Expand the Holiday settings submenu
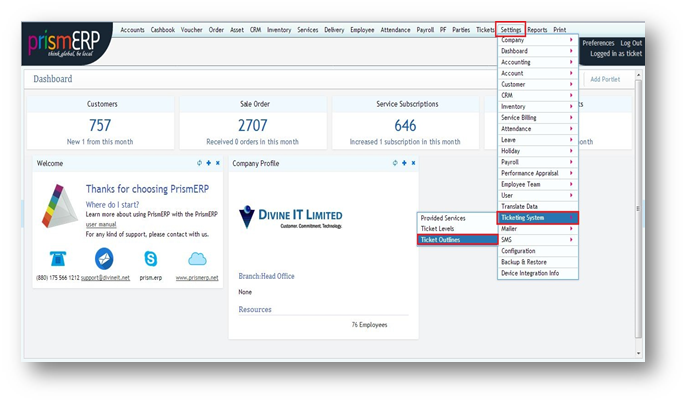 pos(538,151)
